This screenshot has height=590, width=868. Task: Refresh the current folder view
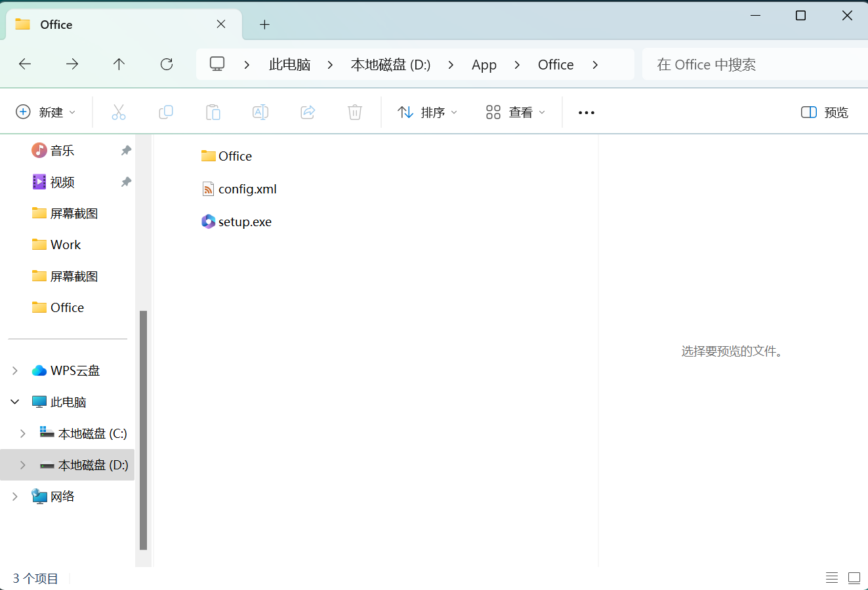click(167, 64)
